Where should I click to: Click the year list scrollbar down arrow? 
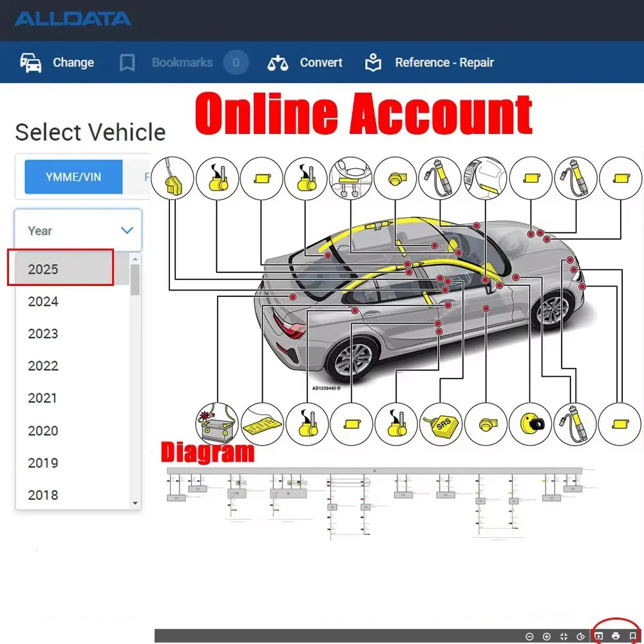coord(135,503)
